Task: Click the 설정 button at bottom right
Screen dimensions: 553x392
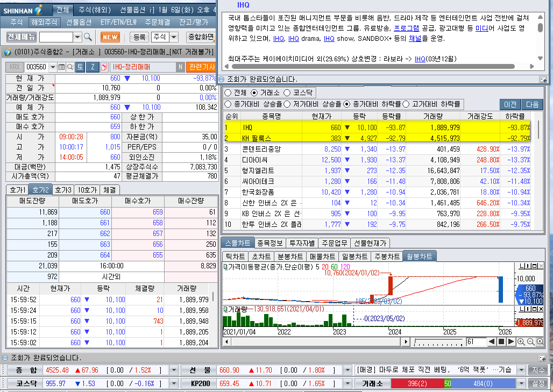Action: point(538,383)
